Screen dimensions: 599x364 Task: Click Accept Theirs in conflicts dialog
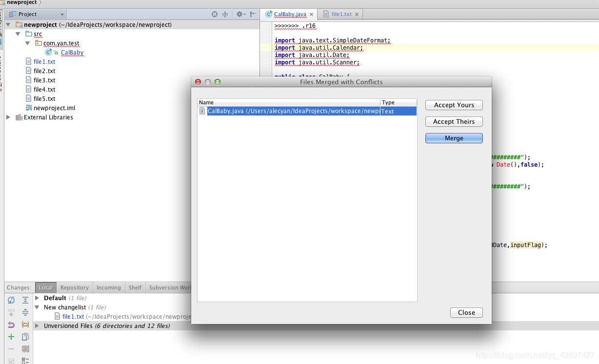click(454, 122)
